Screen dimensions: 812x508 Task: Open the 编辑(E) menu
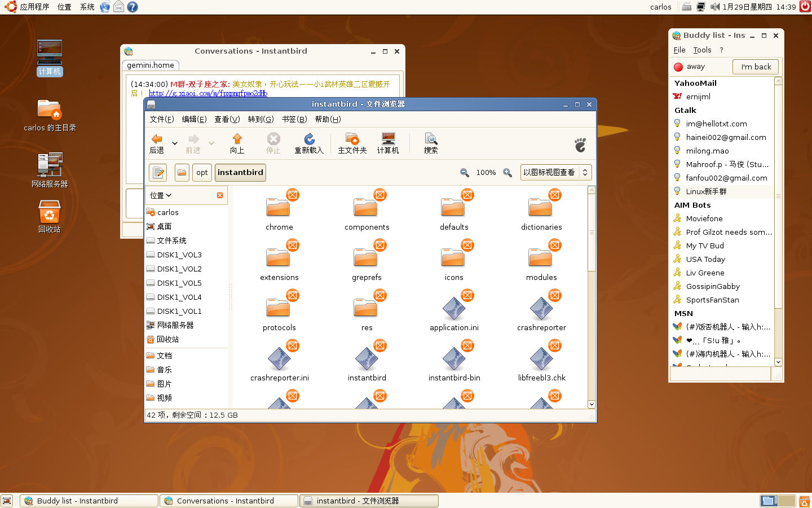coord(194,119)
